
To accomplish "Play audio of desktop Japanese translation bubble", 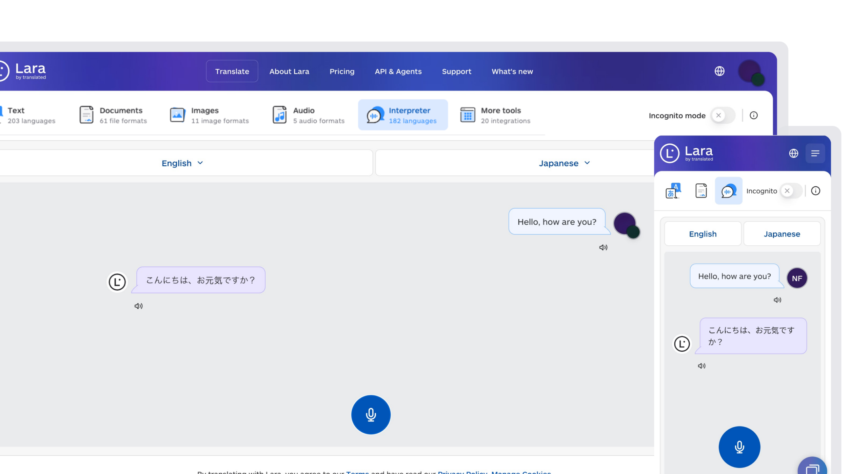I will [x=138, y=306].
